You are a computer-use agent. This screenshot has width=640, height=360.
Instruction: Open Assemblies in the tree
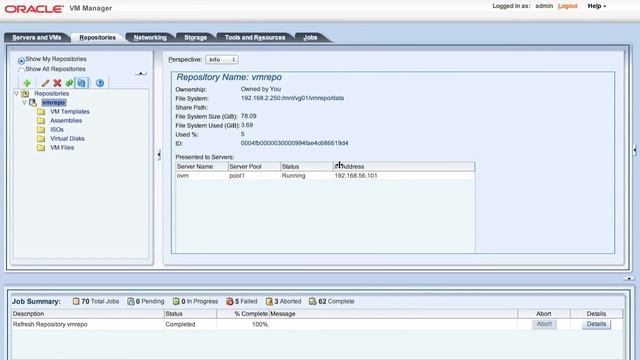pos(66,120)
